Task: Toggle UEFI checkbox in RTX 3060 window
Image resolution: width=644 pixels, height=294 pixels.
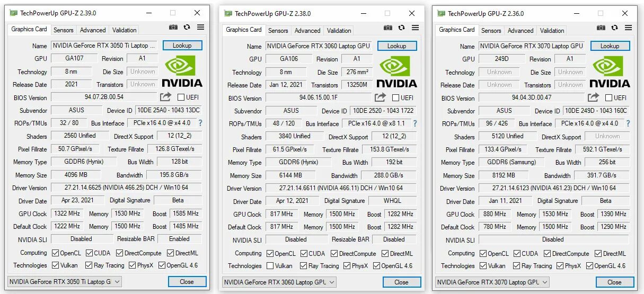Action: click(x=396, y=97)
